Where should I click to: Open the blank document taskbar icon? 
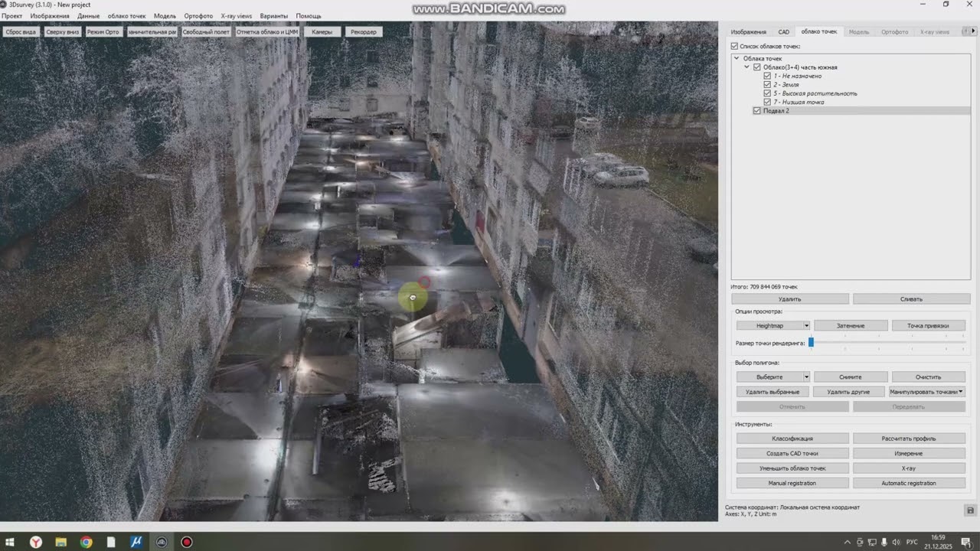[111, 542]
